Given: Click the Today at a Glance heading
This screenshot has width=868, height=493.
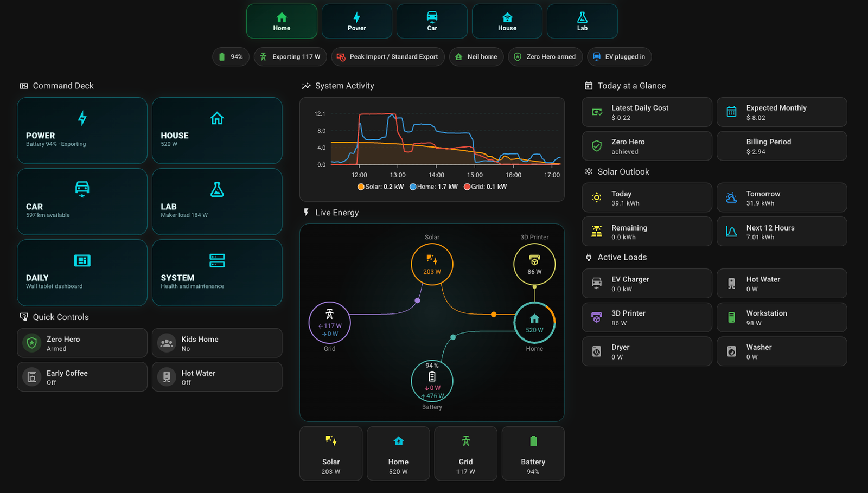Looking at the screenshot, I should (x=631, y=86).
